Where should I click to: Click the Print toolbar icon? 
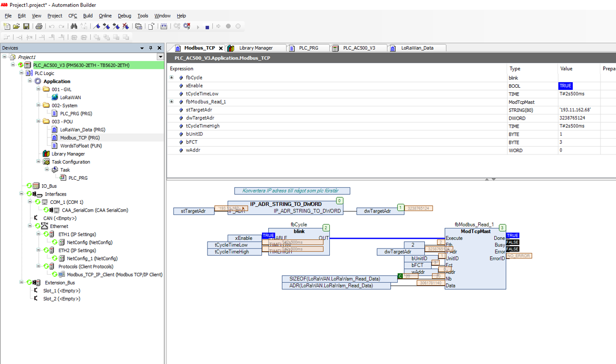click(39, 26)
